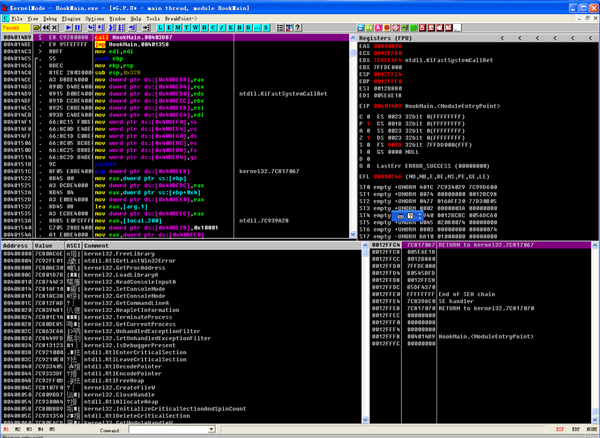Click stack pane scrollbar up arrow
The width and height of the screenshot is (600, 438).
coord(595,246)
